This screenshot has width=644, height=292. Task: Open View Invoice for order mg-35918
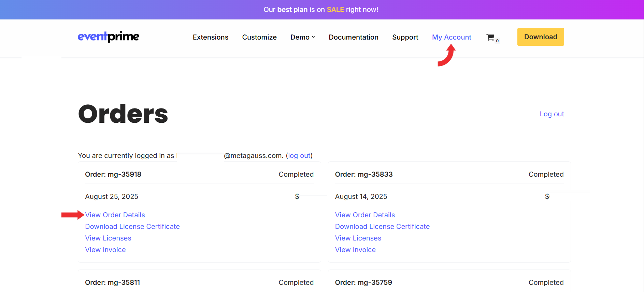point(105,250)
